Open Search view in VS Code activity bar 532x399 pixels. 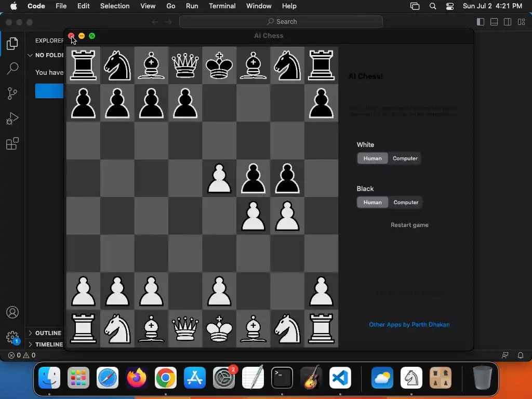[12, 68]
